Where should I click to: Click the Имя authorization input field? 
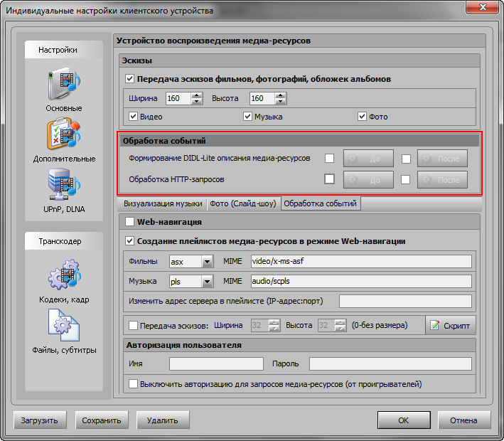(x=216, y=364)
